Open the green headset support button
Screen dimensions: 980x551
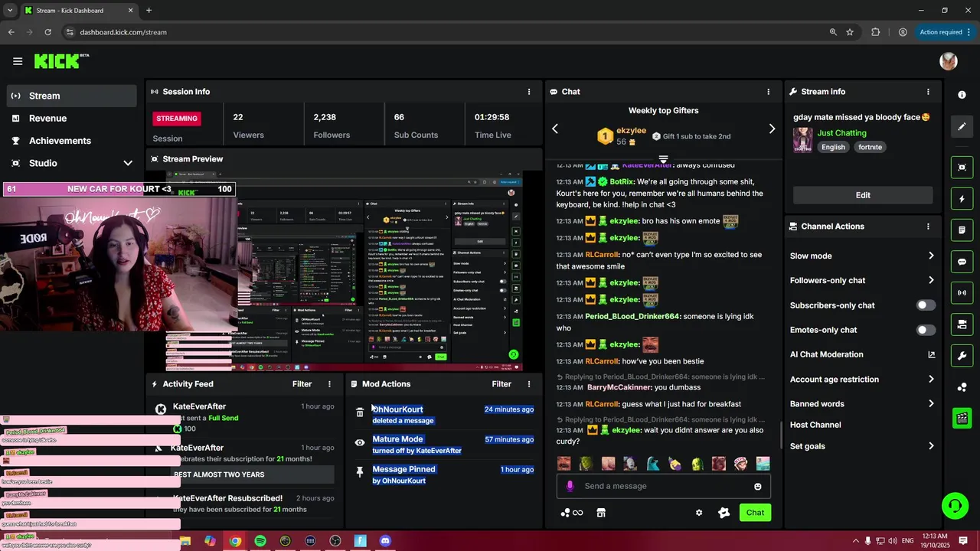pos(955,506)
